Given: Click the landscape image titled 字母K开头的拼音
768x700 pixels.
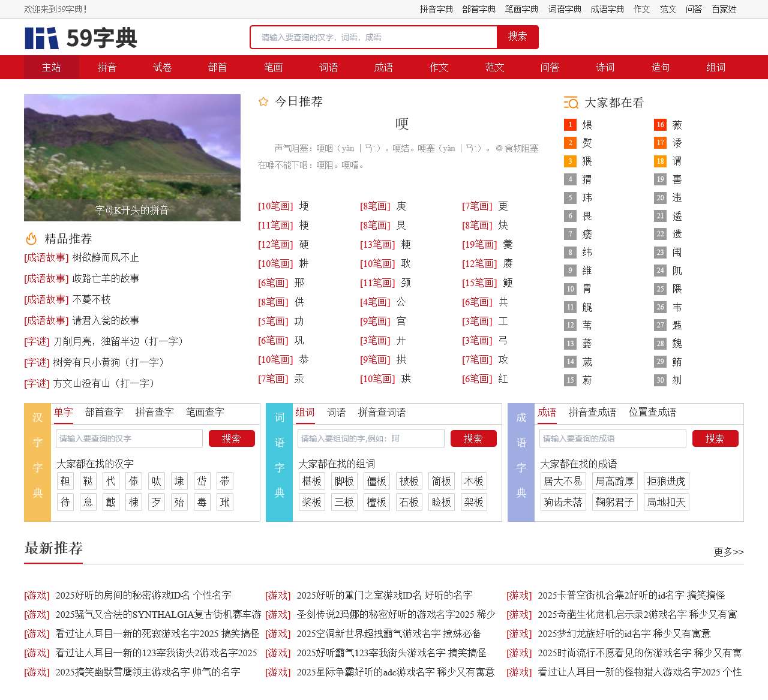Looking at the screenshot, I should (132, 158).
